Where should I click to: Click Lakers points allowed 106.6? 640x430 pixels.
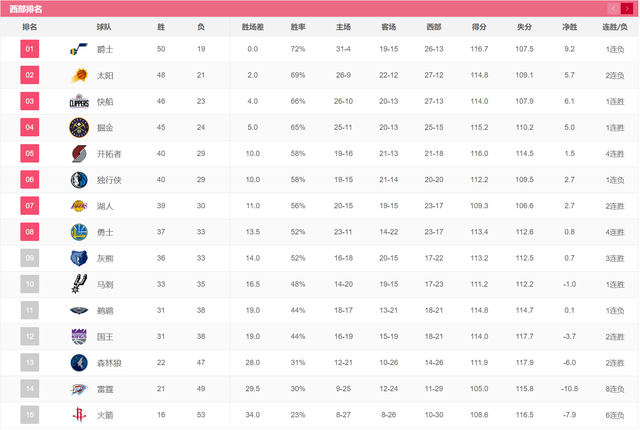[524, 206]
